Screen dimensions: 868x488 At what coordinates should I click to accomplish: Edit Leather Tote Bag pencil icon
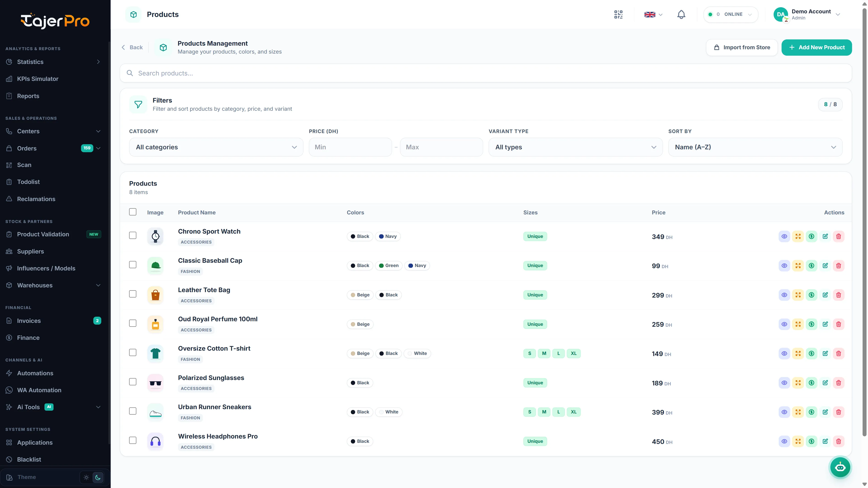tap(825, 295)
